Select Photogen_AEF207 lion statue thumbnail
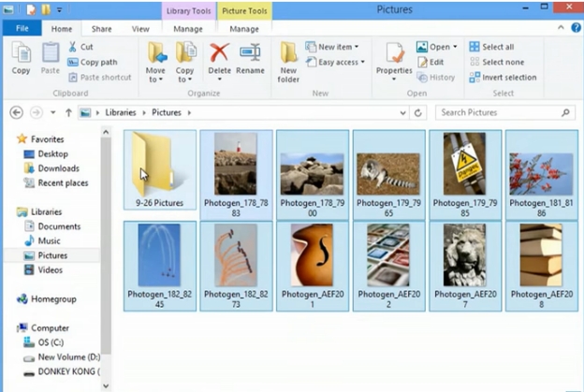 (x=465, y=266)
